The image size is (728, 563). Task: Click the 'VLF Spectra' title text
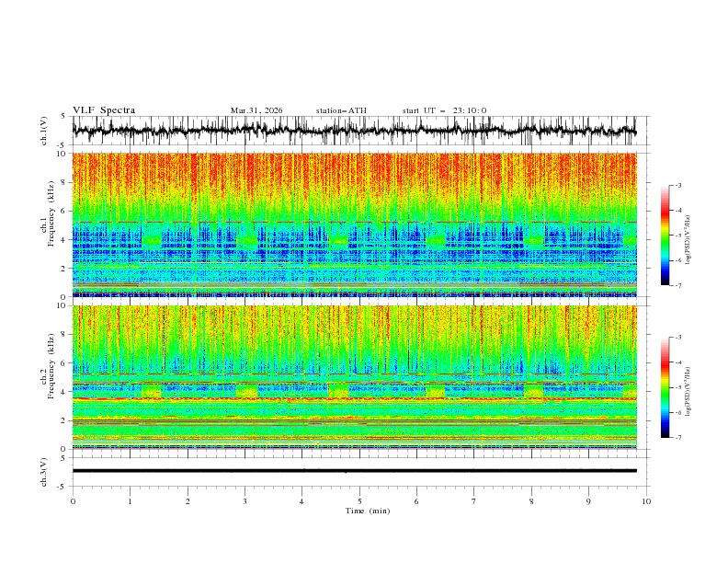[x=104, y=110]
